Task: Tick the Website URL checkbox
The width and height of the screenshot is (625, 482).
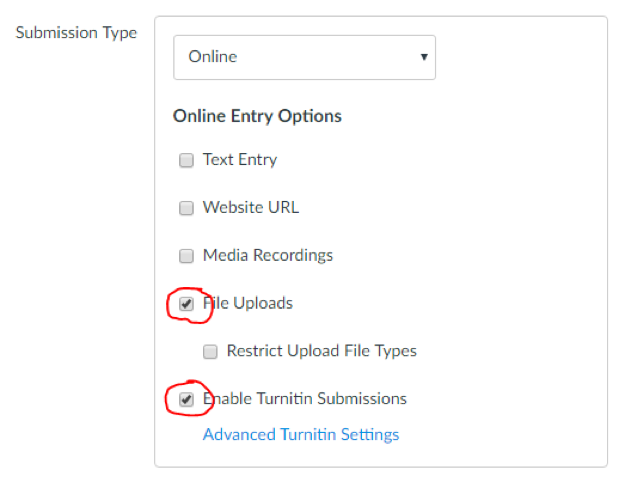Action: tap(186, 208)
